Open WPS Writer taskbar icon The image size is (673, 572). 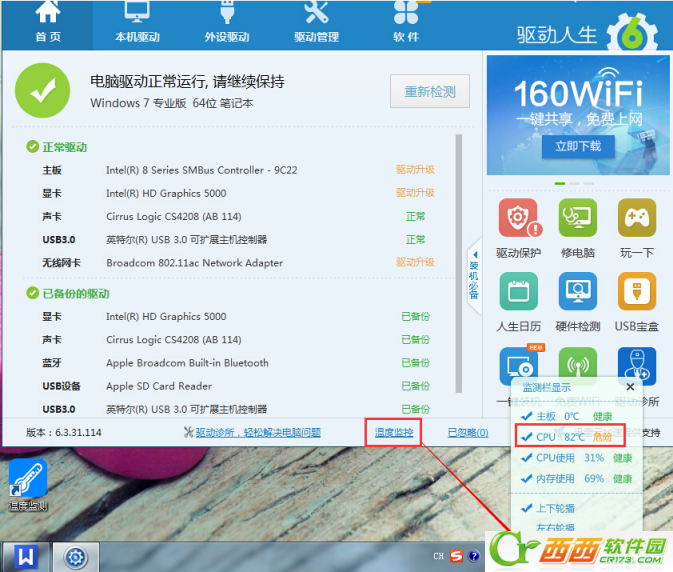[26, 557]
